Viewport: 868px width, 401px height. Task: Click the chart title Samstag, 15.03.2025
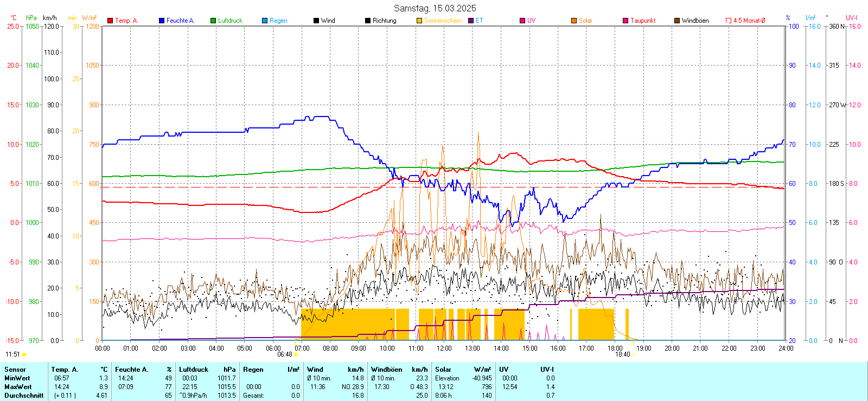(435, 8)
